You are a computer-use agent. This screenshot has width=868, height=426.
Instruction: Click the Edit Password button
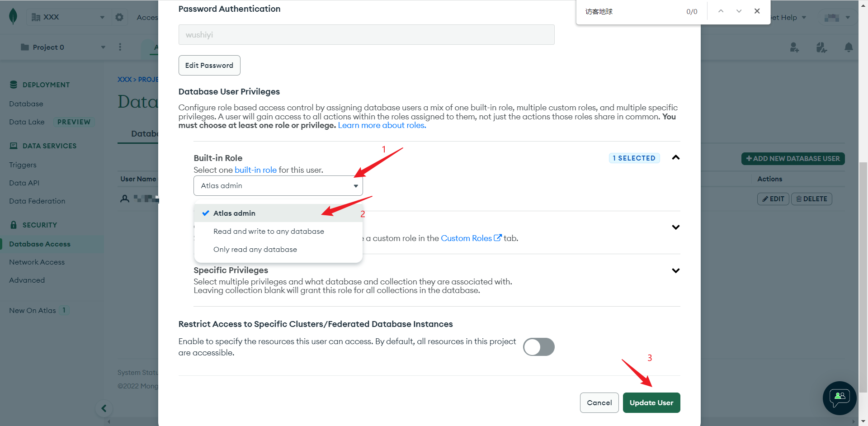(x=209, y=66)
